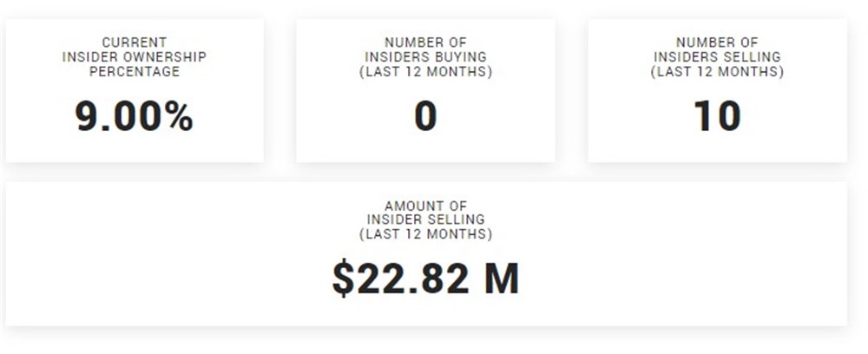The height and width of the screenshot is (354, 868).
Task: Click the word "PERCENTAGE" in the ownership card
Action: [134, 72]
